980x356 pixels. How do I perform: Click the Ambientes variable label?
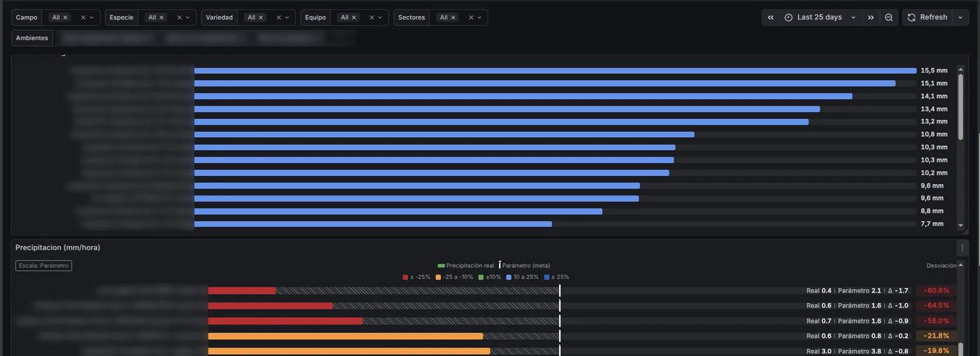(x=32, y=38)
